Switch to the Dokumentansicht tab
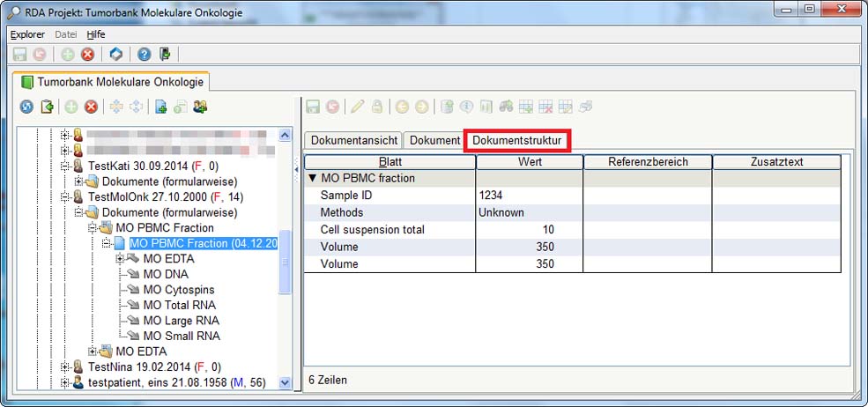This screenshot has height=407, width=868. click(352, 140)
